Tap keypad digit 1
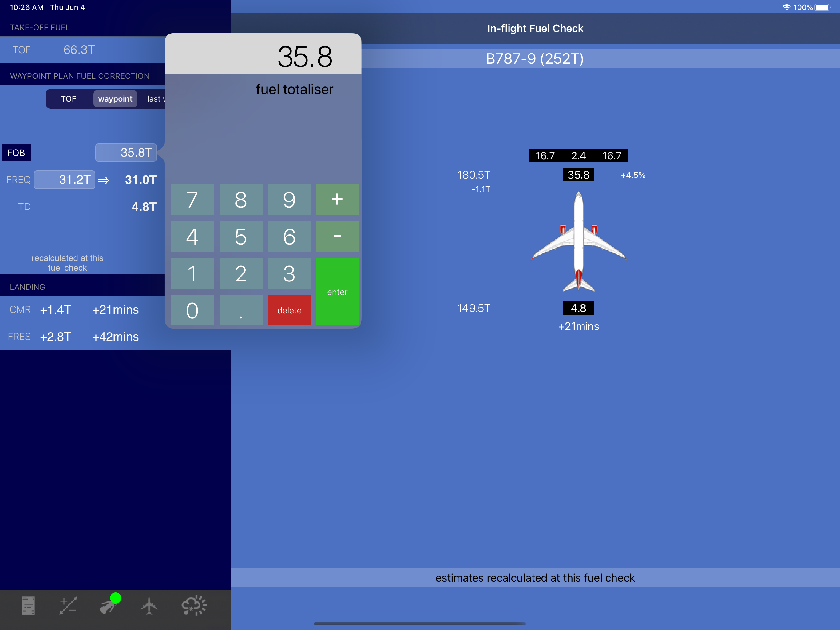 [192, 273]
